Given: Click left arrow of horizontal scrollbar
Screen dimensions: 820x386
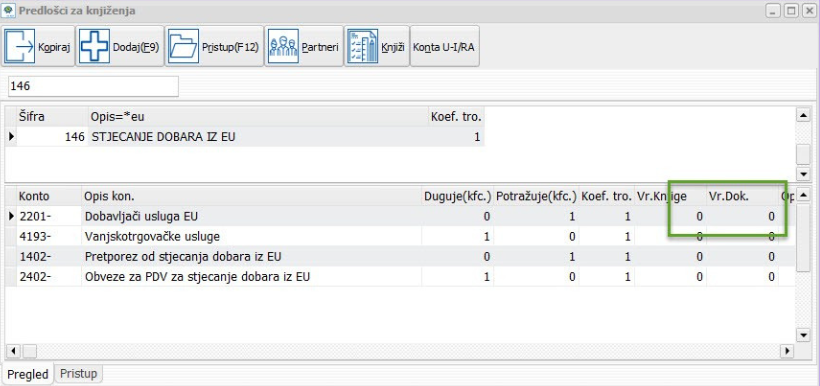Looking at the screenshot, I should click(14, 350).
